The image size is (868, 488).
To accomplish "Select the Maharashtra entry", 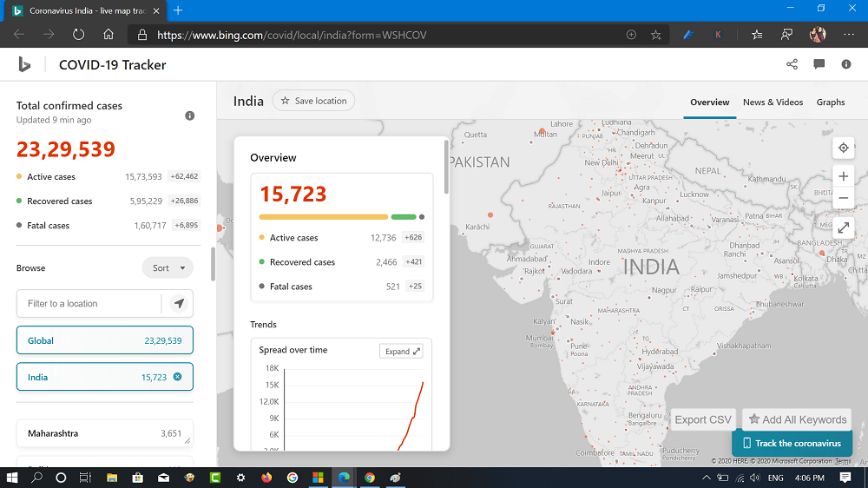I will point(105,433).
